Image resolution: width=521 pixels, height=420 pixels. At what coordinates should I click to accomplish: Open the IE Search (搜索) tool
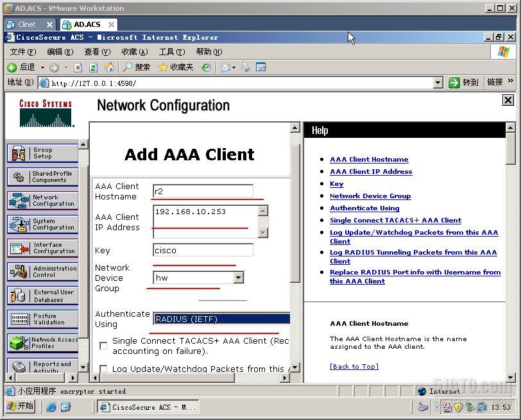pos(136,67)
